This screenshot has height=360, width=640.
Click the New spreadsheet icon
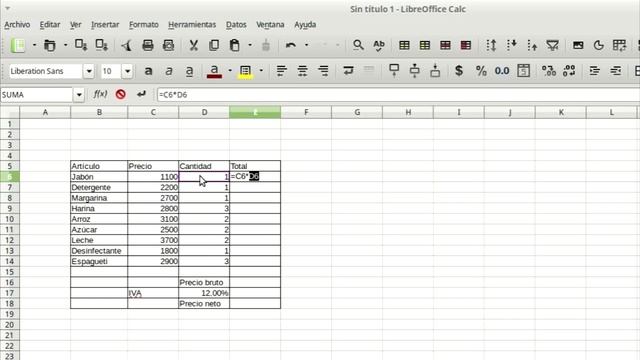[x=18, y=45]
